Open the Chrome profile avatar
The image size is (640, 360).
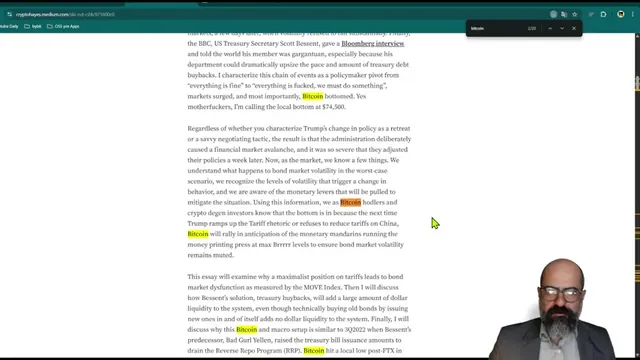(621, 14)
